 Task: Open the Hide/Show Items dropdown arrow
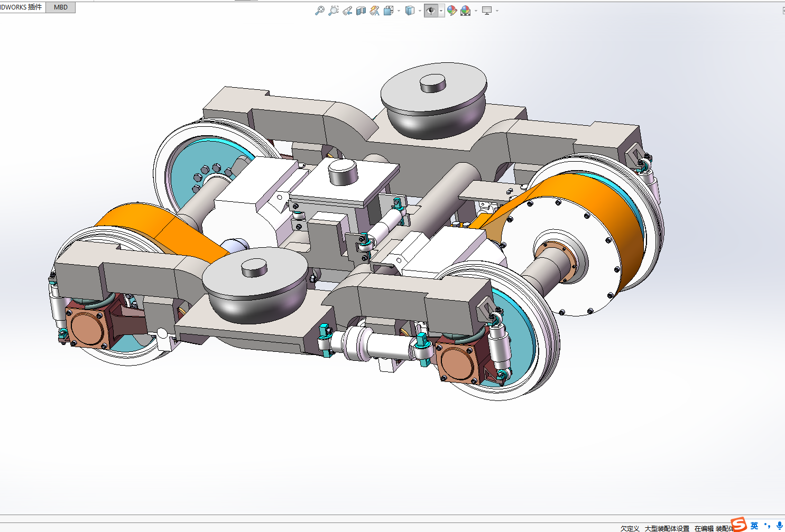click(441, 11)
